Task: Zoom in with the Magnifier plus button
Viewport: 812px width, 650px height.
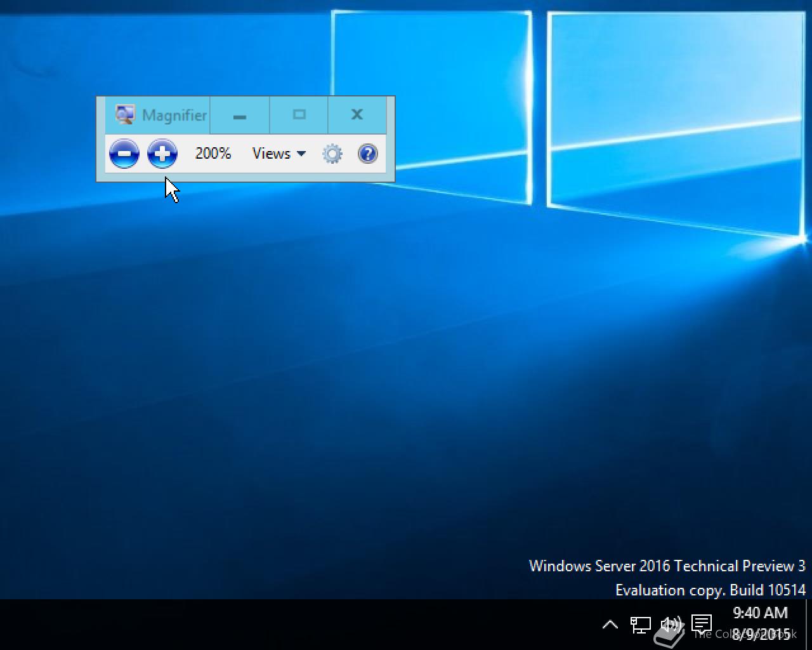Action: [x=162, y=154]
